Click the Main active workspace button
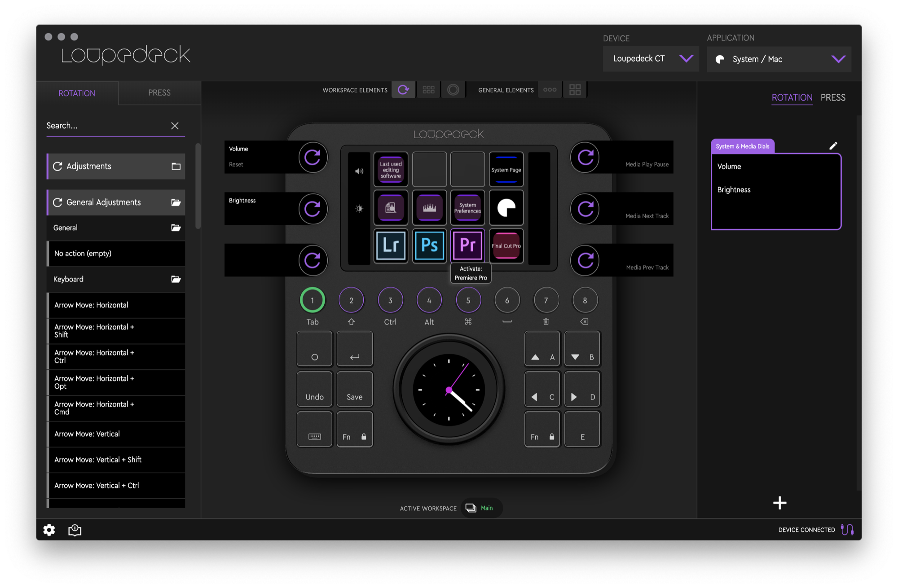The width and height of the screenshot is (898, 588). pos(481,508)
